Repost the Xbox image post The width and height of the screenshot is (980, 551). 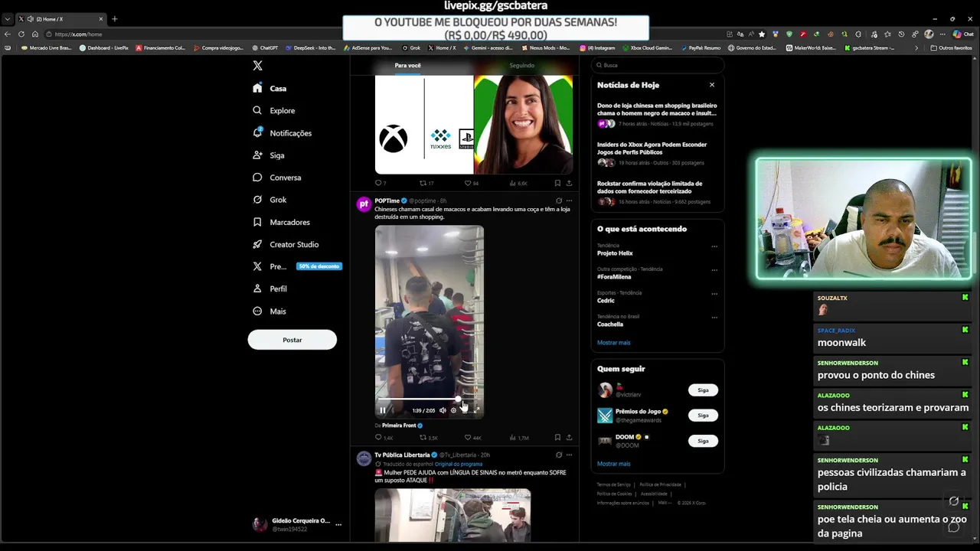point(426,184)
